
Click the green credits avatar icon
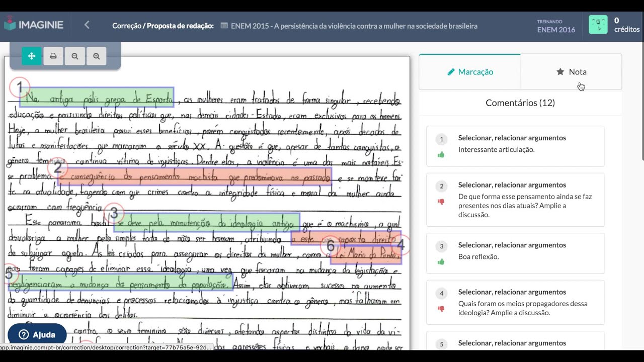click(x=598, y=25)
